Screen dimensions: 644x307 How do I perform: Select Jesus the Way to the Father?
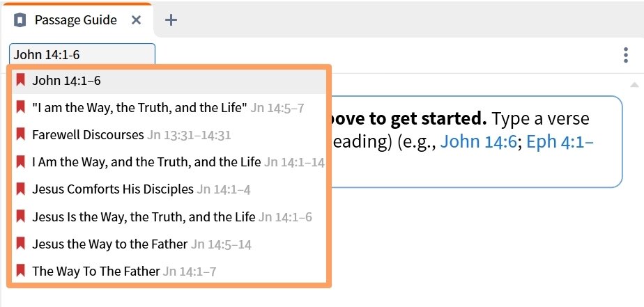click(x=110, y=244)
